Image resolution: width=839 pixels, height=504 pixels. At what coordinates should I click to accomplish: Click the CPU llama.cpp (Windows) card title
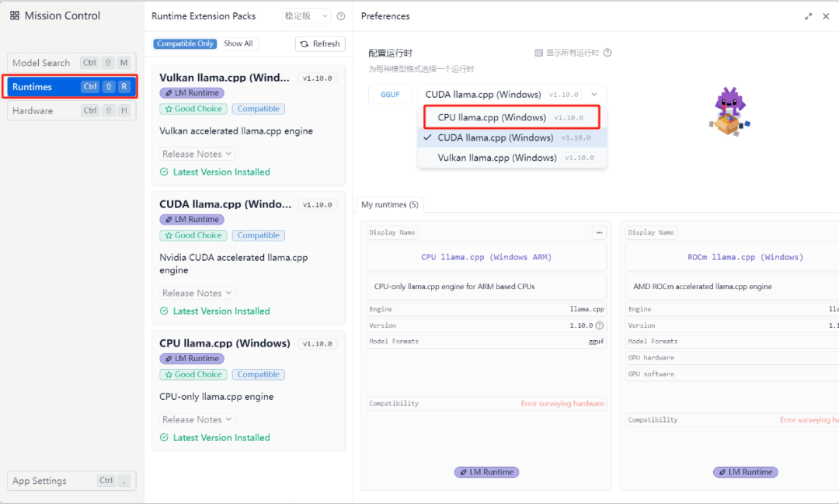225,343
